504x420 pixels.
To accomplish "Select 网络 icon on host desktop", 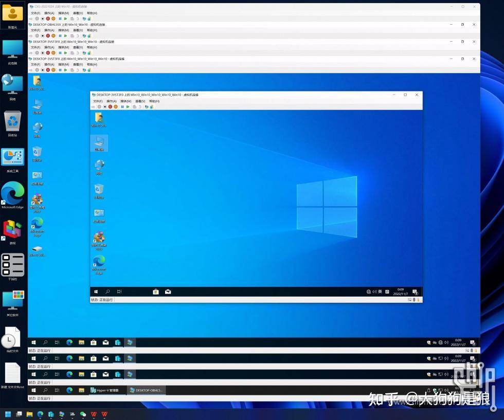I will click(12, 87).
